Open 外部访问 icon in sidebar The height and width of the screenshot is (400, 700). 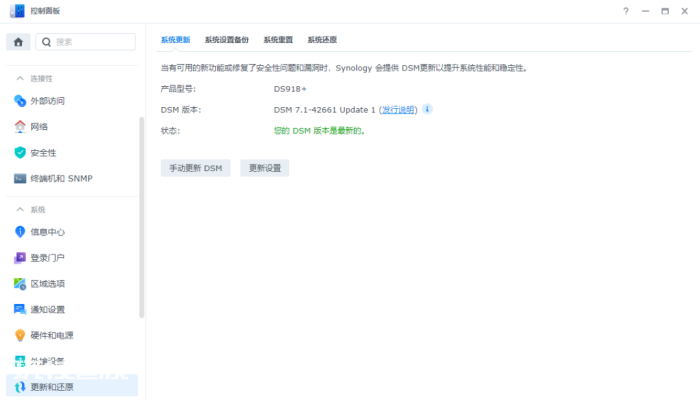tap(20, 101)
